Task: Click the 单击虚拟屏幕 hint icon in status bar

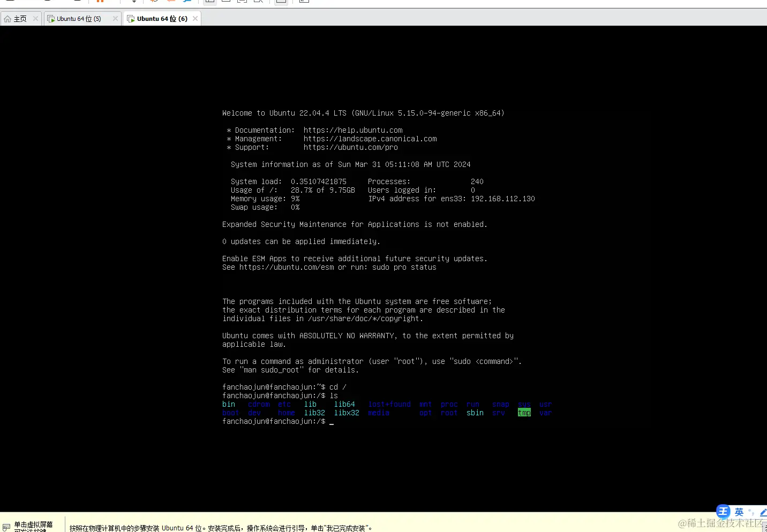Action: 6,527
